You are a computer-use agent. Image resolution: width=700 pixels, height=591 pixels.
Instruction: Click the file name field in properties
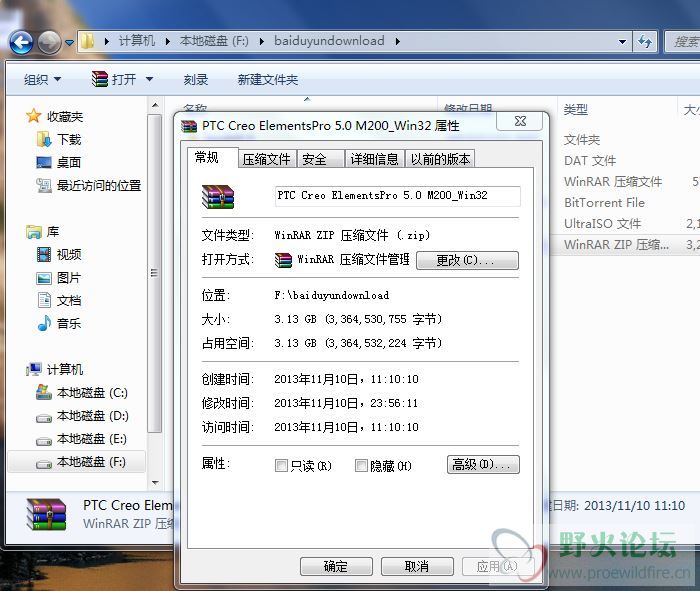pos(398,196)
